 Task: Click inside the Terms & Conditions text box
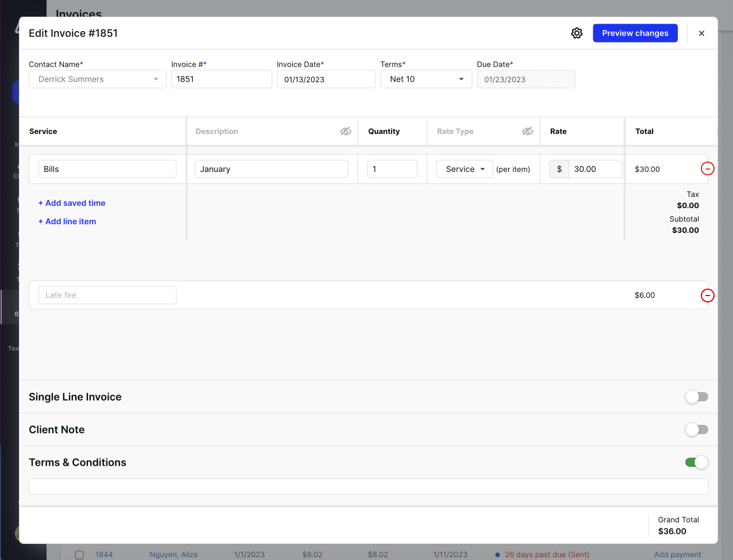(x=368, y=486)
